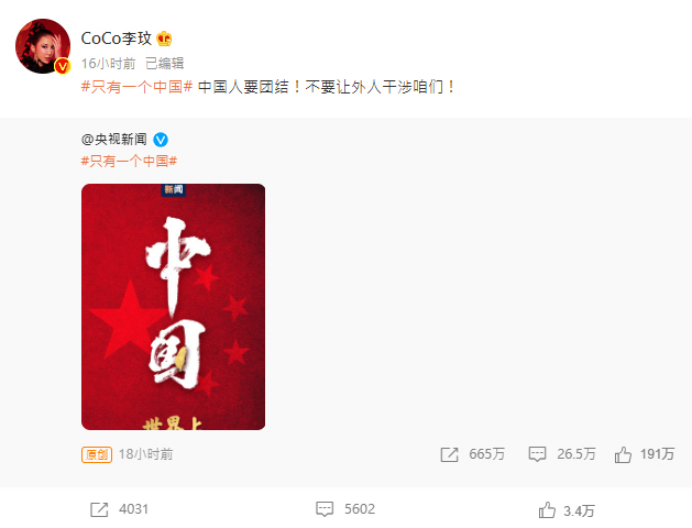
Task: Open the #只有一个中国# hashtag in quoted post
Action: tap(129, 161)
